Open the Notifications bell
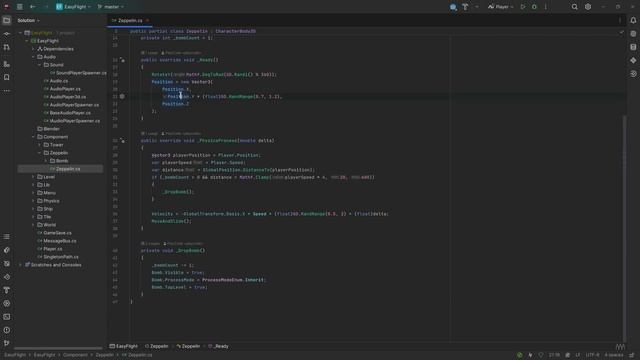The height and width of the screenshot is (360, 640). tap(633, 20)
